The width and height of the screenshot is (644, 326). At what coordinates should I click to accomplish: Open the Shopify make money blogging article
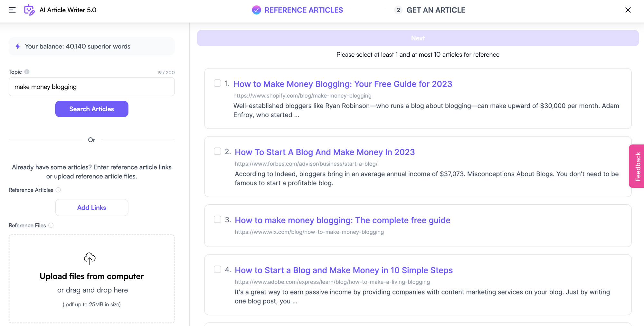click(x=342, y=84)
